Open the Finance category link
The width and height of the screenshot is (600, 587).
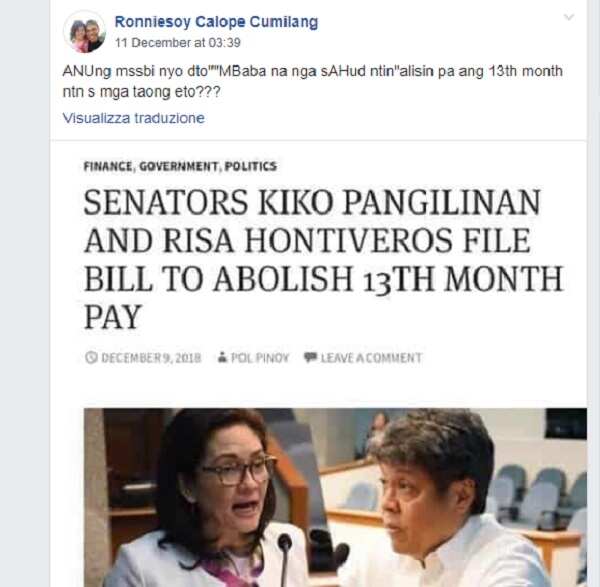click(108, 166)
